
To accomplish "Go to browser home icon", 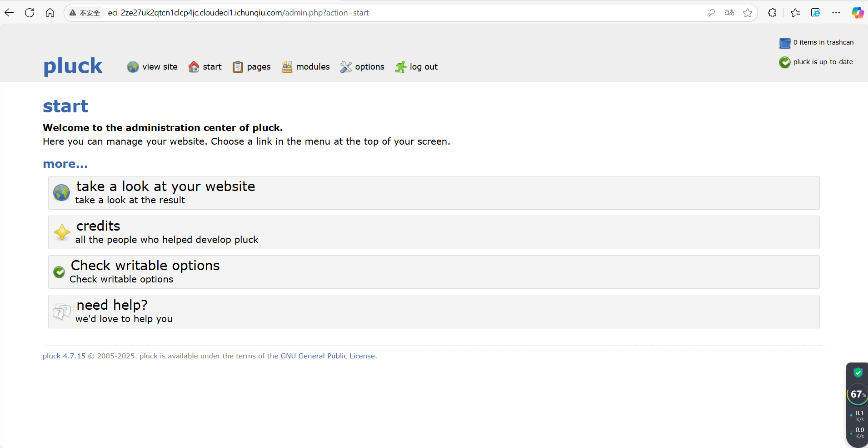I will pyautogui.click(x=50, y=13).
